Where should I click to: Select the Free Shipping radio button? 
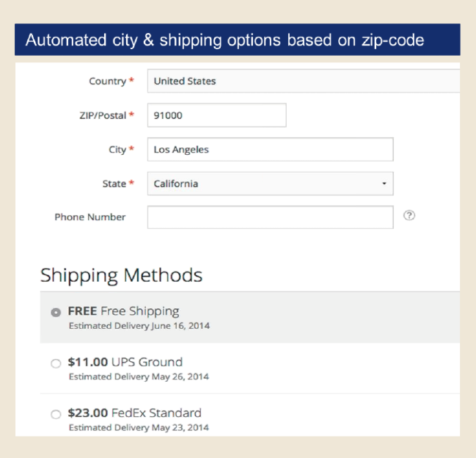point(56,312)
